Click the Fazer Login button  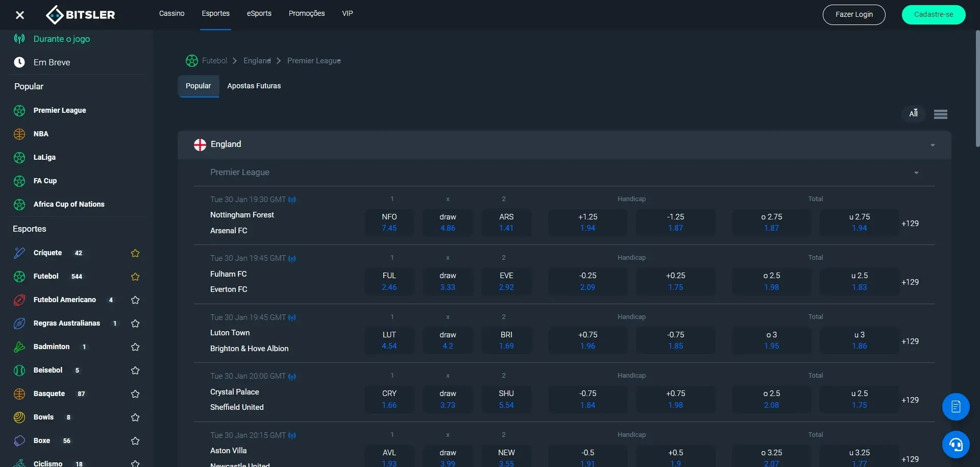pyautogui.click(x=853, y=15)
